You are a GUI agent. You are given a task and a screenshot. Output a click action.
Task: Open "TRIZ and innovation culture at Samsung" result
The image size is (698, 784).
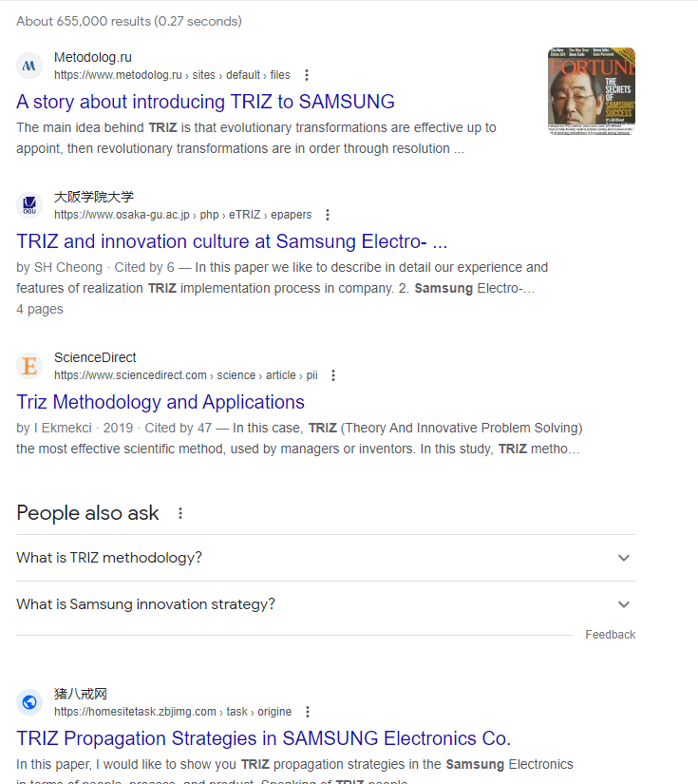click(232, 241)
